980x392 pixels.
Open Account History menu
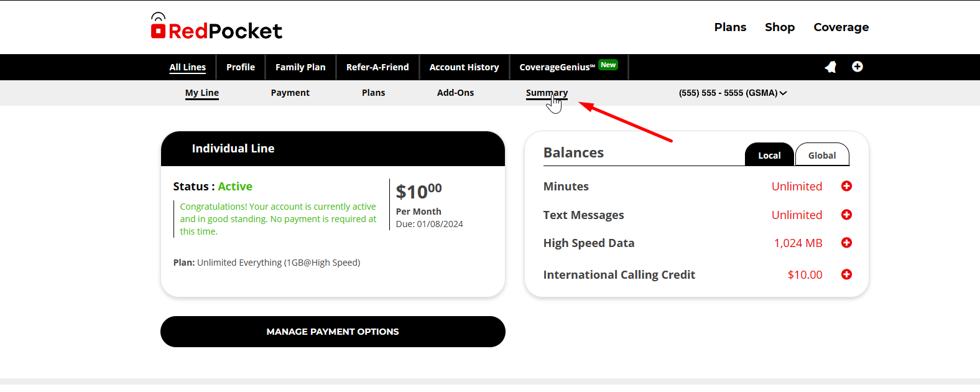pos(464,67)
